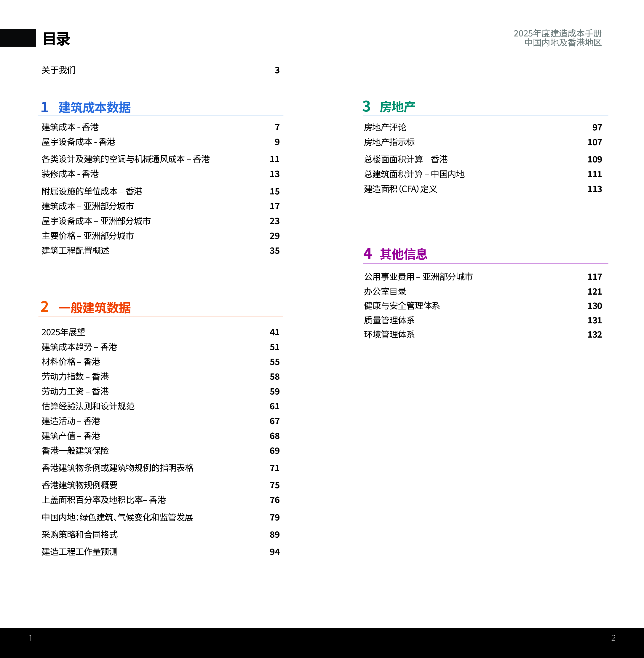Open 主要价格 – 亚洲部分城市
The image size is (644, 658).
[x=88, y=236]
